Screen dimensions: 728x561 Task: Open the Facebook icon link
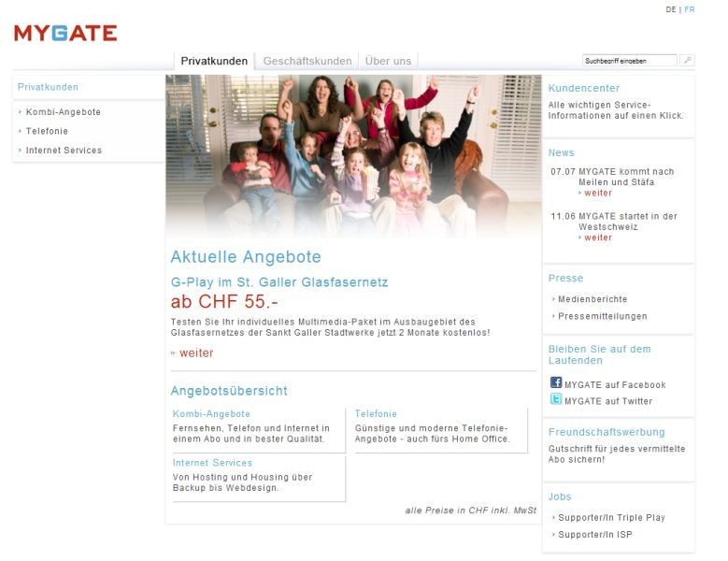pos(556,382)
